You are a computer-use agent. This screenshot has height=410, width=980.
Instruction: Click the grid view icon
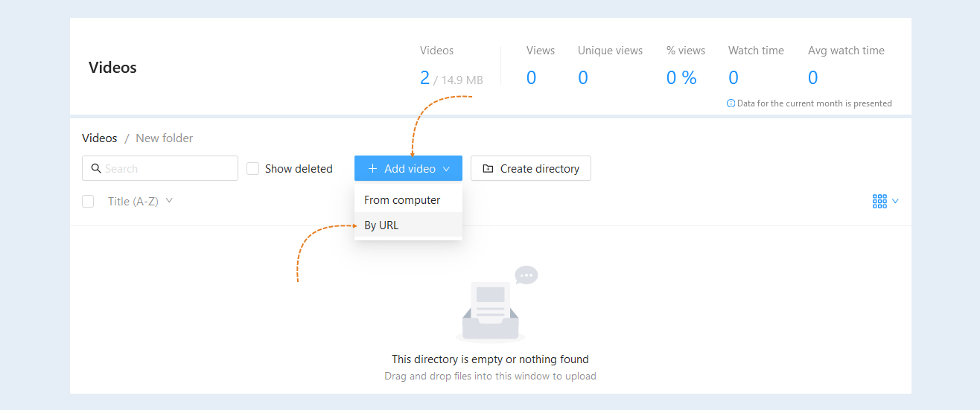click(879, 201)
